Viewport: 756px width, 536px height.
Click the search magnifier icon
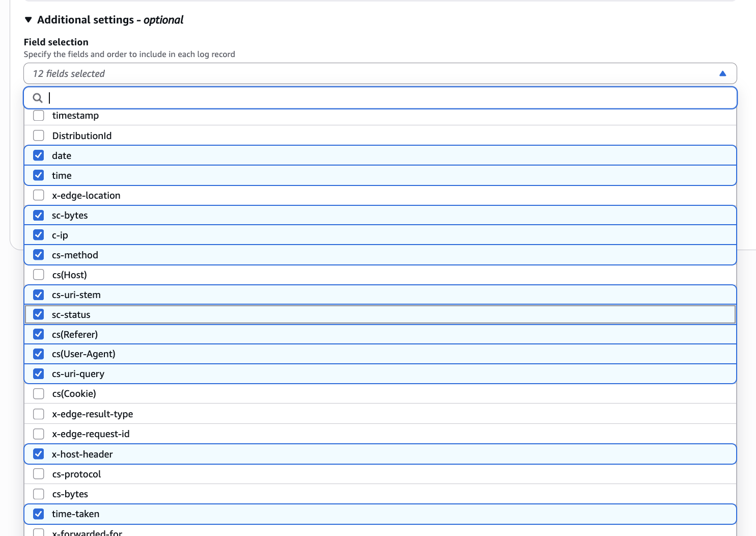(x=38, y=97)
